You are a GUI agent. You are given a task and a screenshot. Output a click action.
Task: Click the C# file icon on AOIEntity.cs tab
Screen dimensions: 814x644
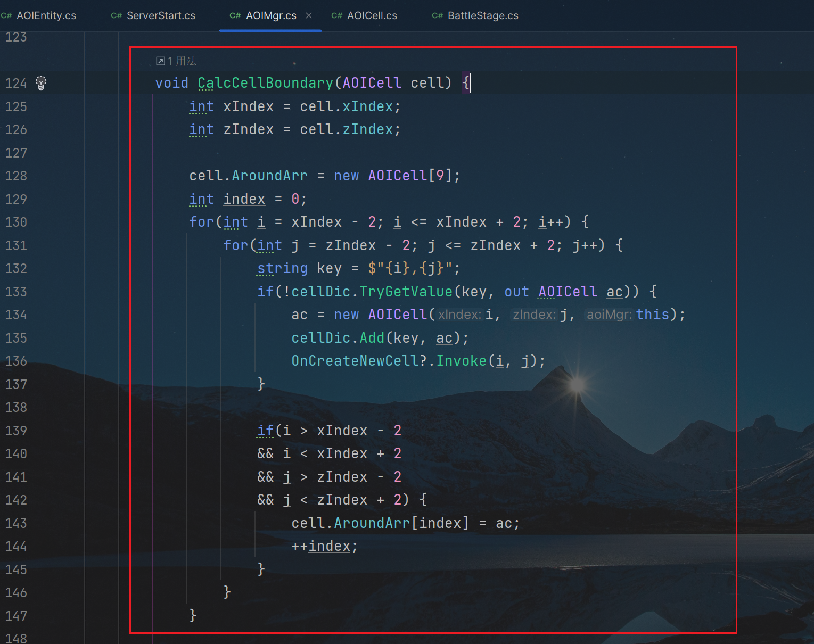tap(6, 16)
